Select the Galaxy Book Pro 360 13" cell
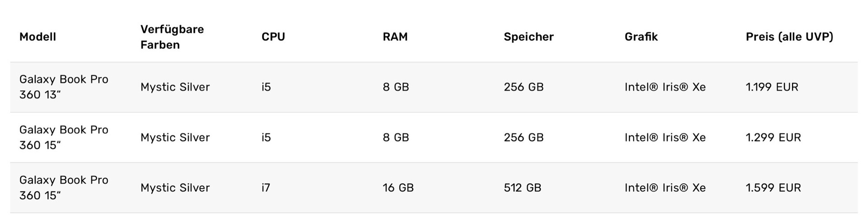The height and width of the screenshot is (224, 868). click(x=64, y=87)
